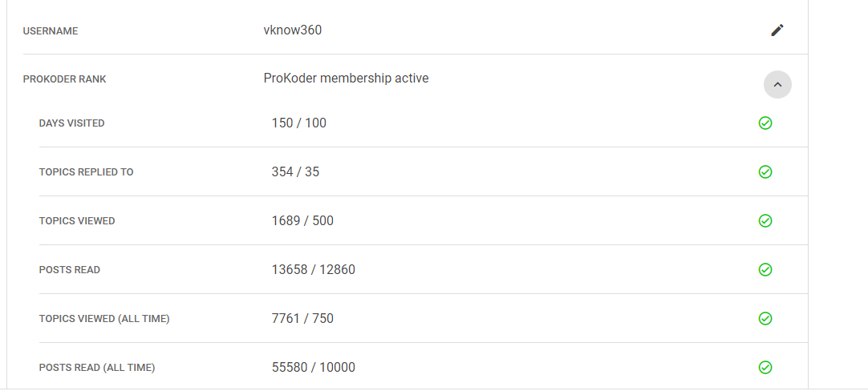
Task: Click the green check for Days Visited
Action: [x=765, y=123]
